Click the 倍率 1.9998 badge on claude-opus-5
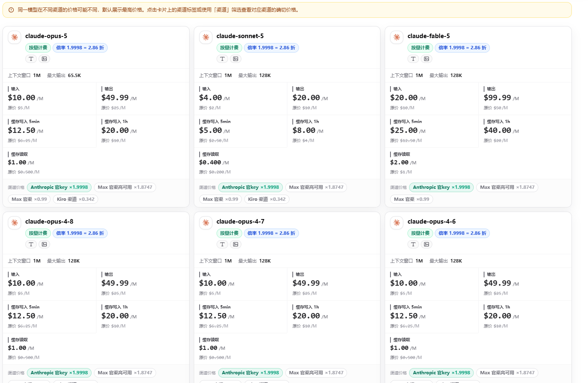Screen dimensions: 588x383 [x=80, y=48]
